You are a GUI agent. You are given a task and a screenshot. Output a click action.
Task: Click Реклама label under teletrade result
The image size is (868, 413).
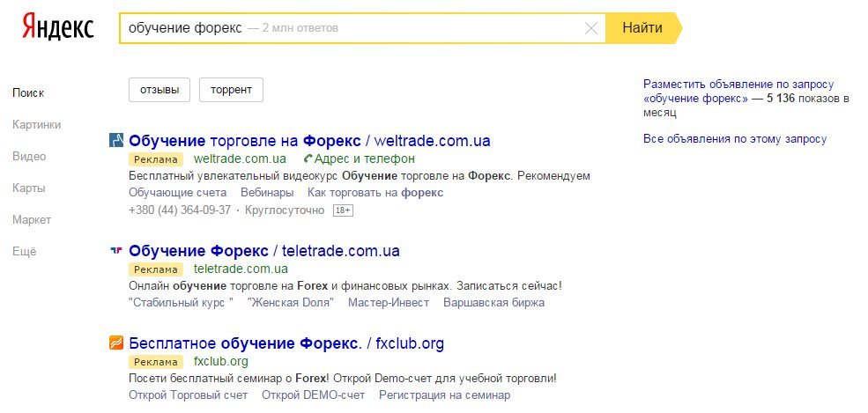click(156, 269)
